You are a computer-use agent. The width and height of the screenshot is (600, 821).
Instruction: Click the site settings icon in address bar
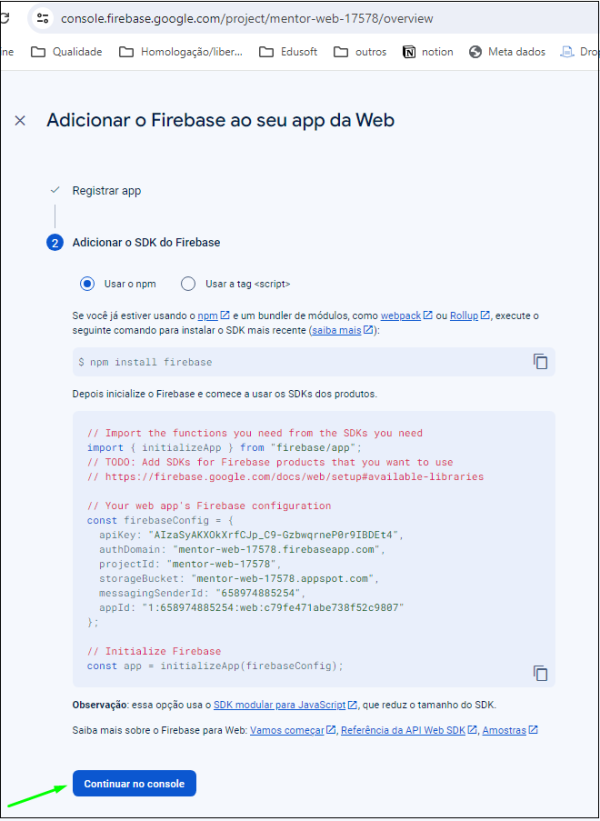click(x=43, y=18)
